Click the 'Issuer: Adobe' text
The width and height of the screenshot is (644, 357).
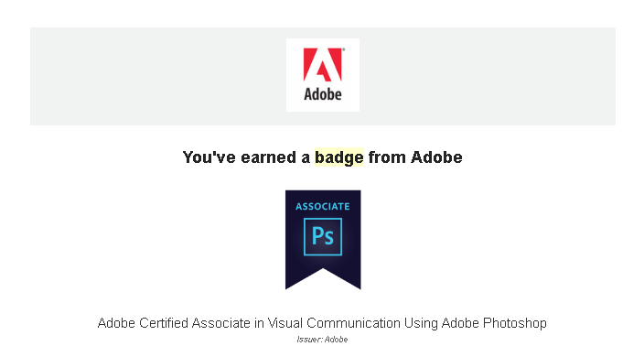322,340
